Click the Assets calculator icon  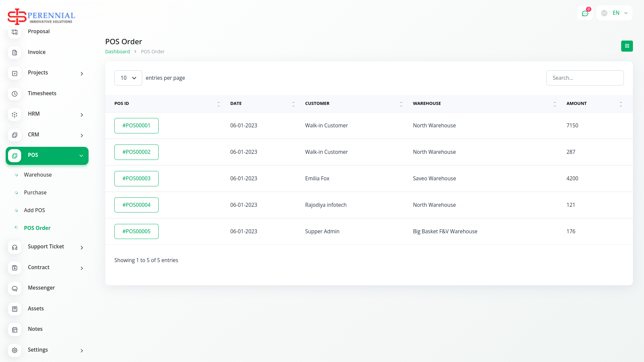[x=14, y=309]
